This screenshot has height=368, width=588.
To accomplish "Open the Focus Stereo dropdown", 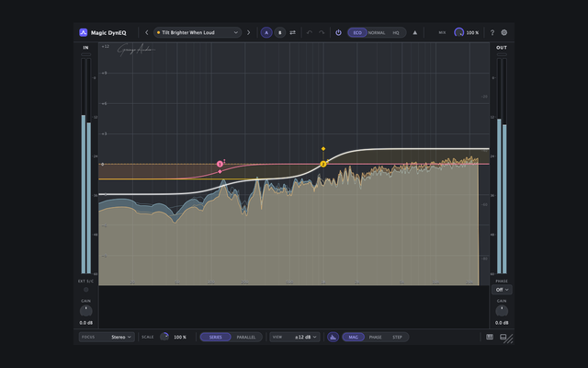I will [x=107, y=337].
